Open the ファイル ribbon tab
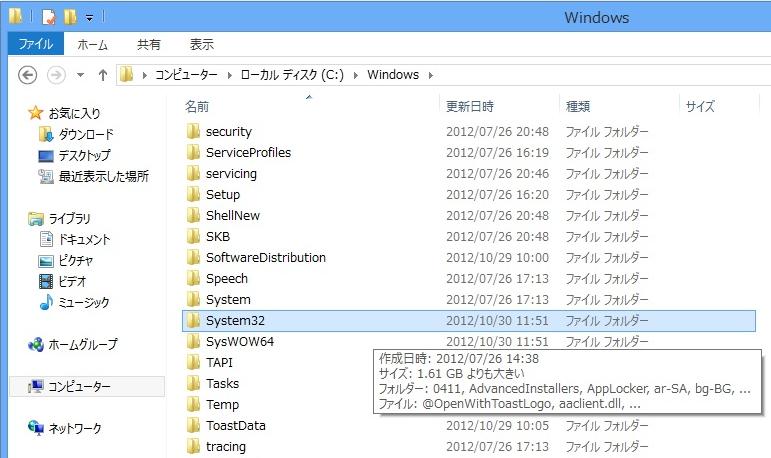771x458 pixels. [35, 44]
